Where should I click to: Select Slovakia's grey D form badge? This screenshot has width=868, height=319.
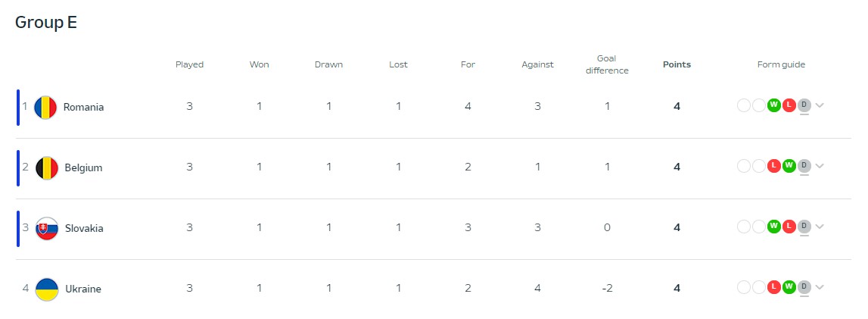click(x=804, y=227)
